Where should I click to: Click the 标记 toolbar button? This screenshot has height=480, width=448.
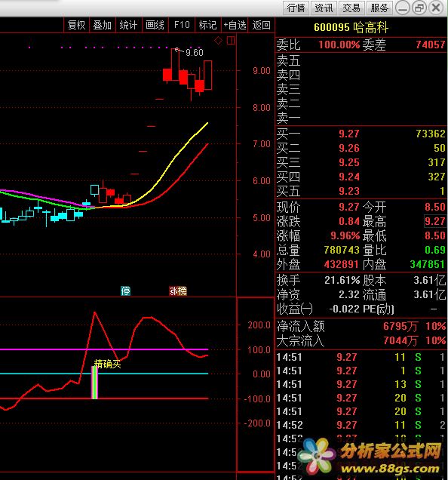point(207,25)
